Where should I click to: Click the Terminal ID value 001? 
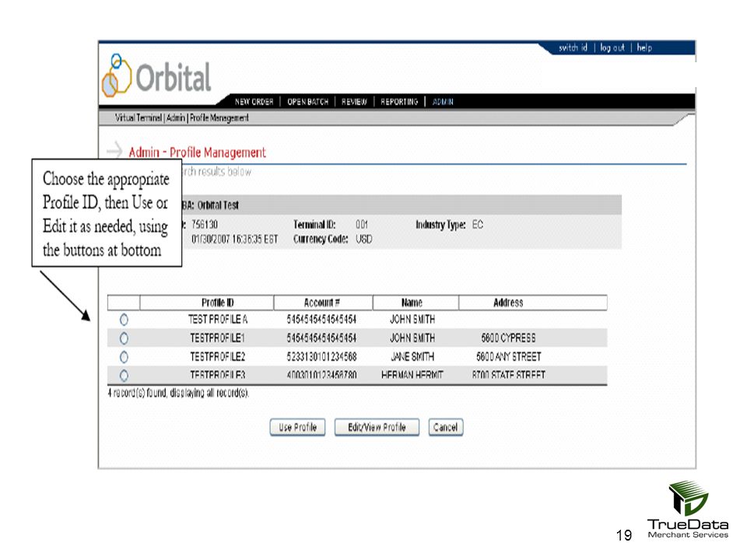(x=362, y=224)
